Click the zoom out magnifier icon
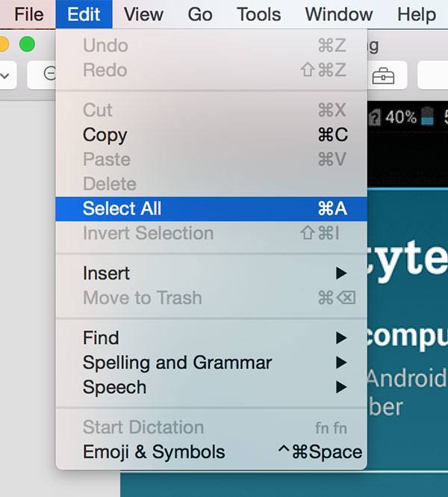The height and width of the screenshot is (497, 448). coord(49,75)
